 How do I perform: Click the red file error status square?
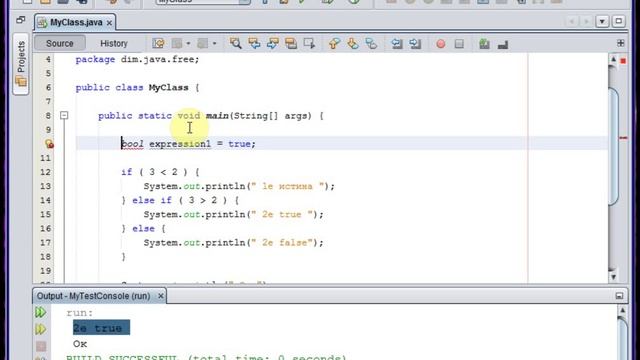[x=623, y=61]
